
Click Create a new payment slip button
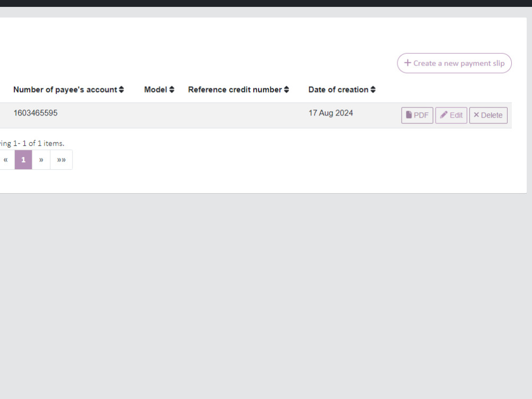coord(454,63)
